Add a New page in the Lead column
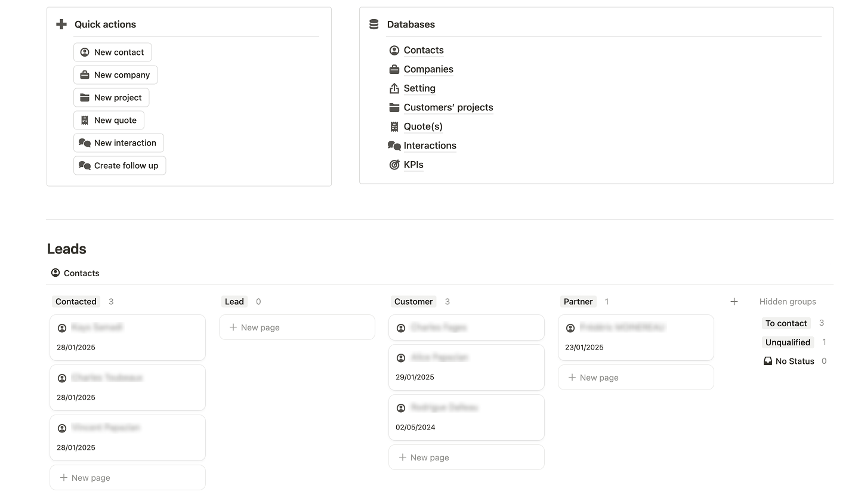Viewport: 858px width, 504px height. (x=297, y=327)
